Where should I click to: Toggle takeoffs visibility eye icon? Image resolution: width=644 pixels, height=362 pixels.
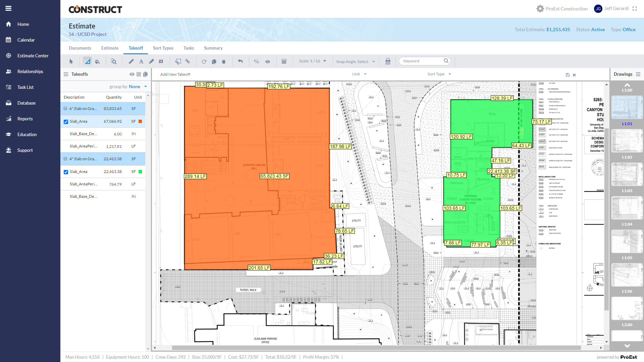click(132, 74)
